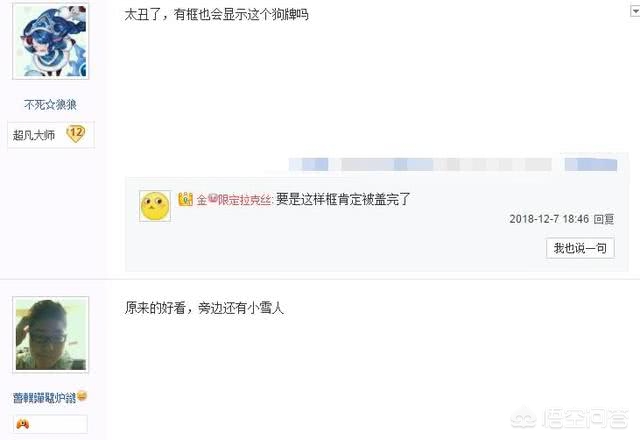The image size is (640, 440).
Task: Click the 超凡大师 level title badge
Action: tap(34, 135)
